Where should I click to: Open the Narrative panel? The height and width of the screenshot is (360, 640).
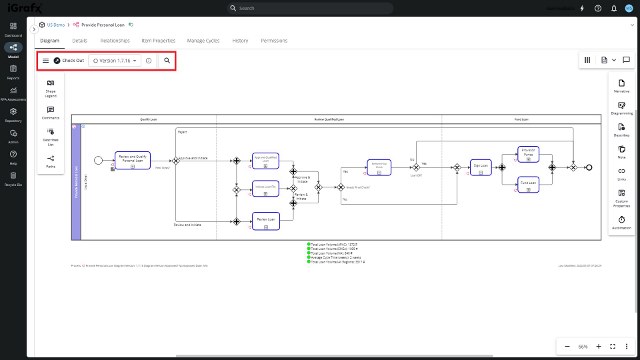622,86
